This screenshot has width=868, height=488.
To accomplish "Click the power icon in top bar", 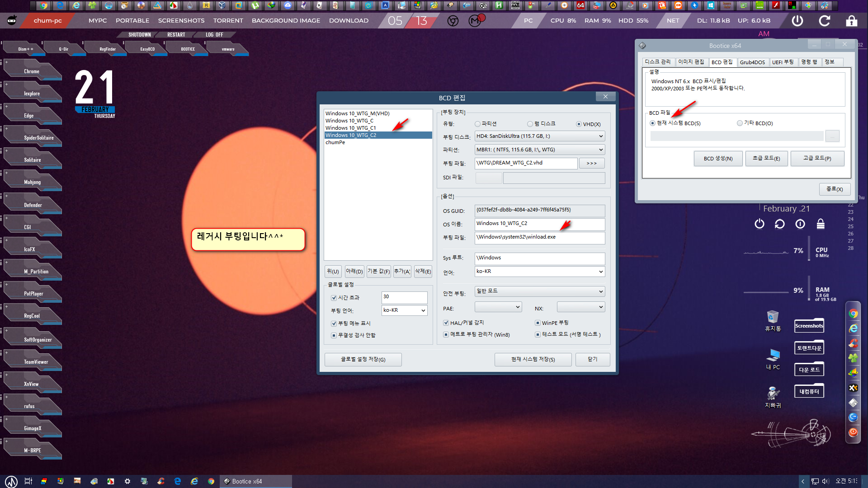I will click(x=797, y=21).
